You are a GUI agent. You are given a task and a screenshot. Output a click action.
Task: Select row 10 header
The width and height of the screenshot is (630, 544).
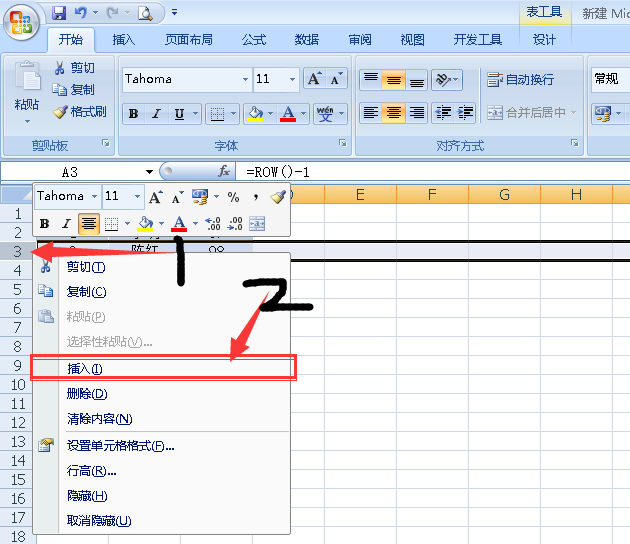[x=18, y=384]
